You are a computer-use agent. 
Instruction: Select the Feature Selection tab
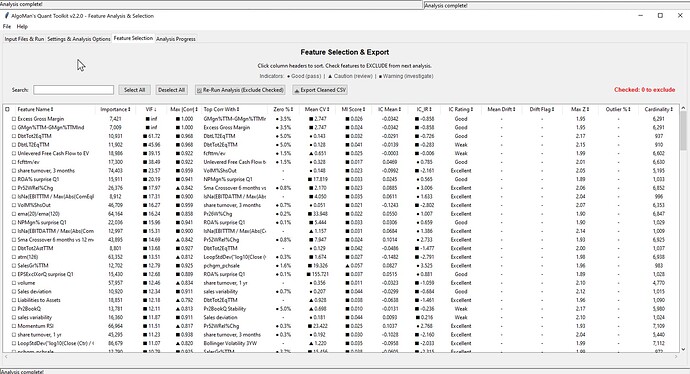(133, 38)
